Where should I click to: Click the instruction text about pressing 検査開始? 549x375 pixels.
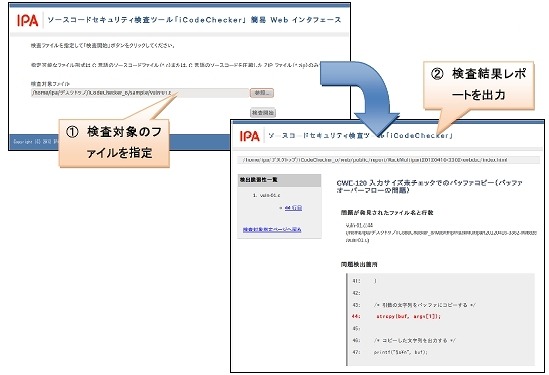pyautogui.click(x=103, y=46)
